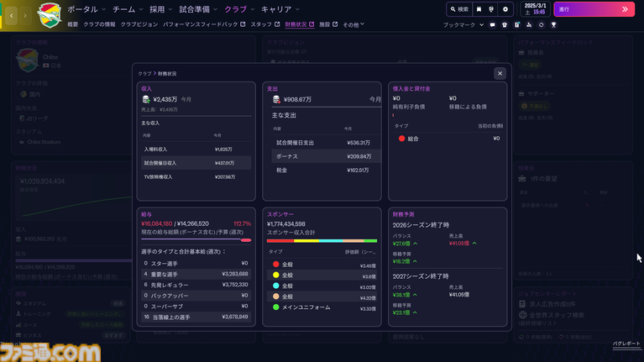This screenshot has width=644, height=362.
Task: Click the forward navigation arrow
Action: [25, 16]
